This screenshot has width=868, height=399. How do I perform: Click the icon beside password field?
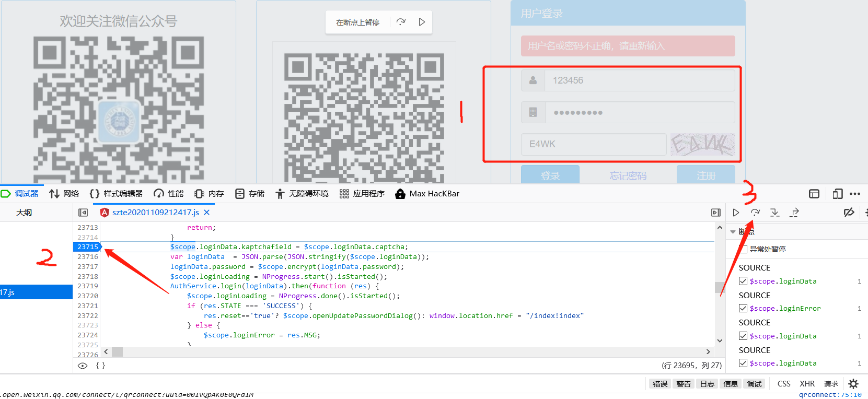(x=533, y=112)
